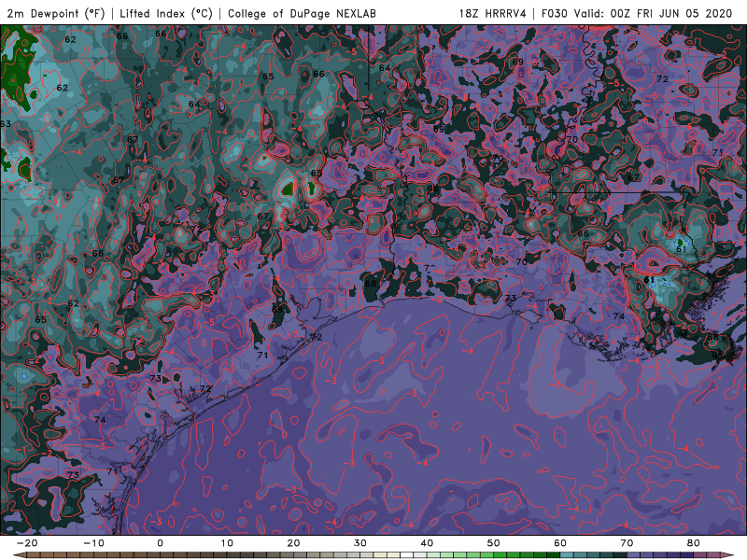747x560 pixels.
Task: Click the '40' colorbar tick label
Action: tap(427, 543)
